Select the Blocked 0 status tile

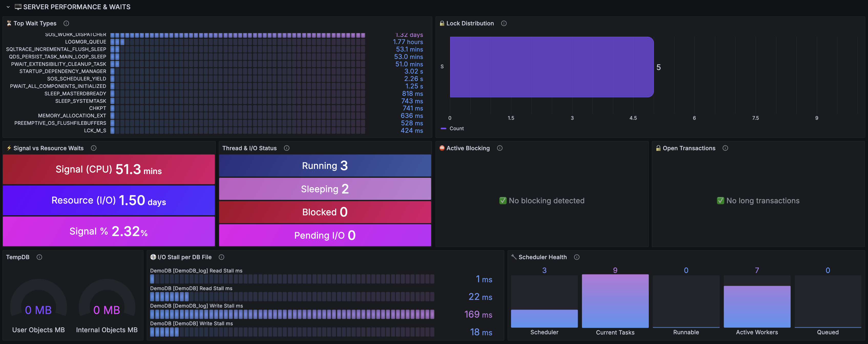tap(325, 212)
